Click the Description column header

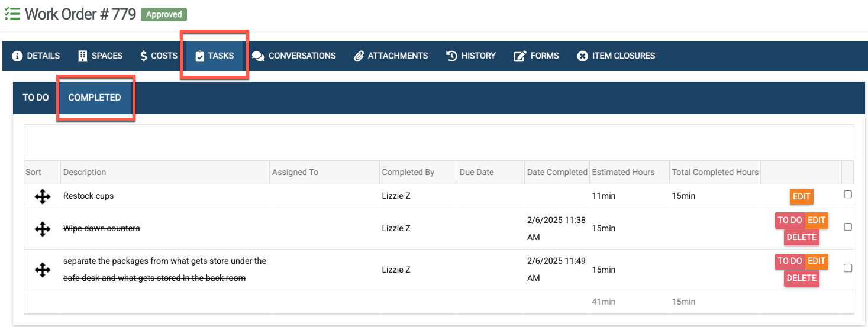(x=85, y=172)
